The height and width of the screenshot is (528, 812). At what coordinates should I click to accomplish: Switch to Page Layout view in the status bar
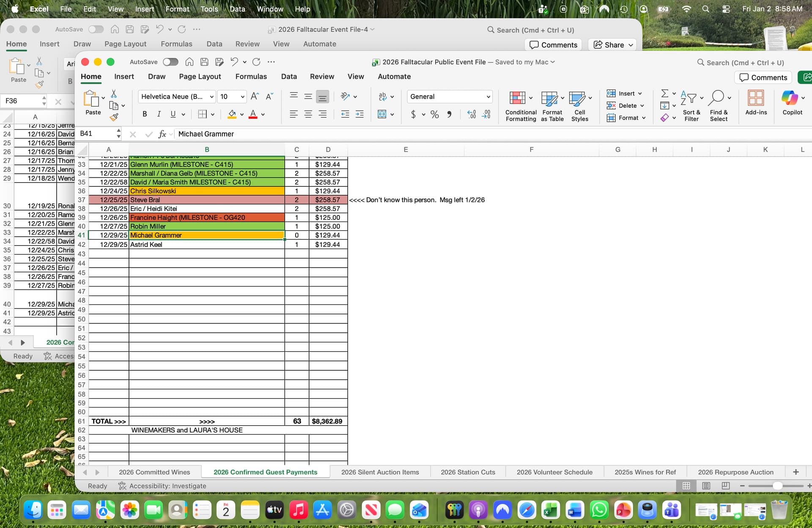[706, 486]
